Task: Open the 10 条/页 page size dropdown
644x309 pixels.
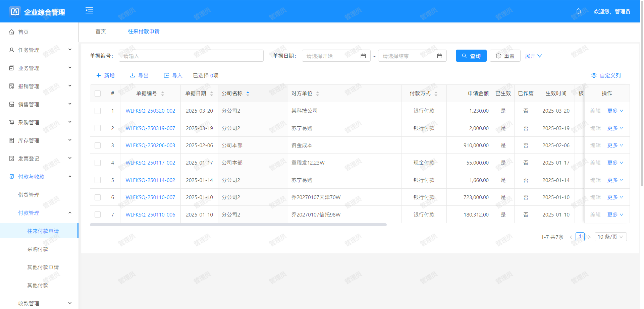Action: coord(610,237)
